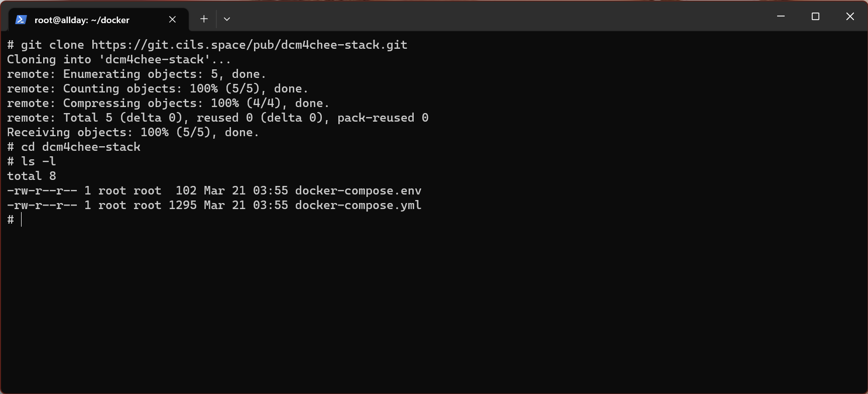Expand the terminal profiles dropdown
Screen dimensions: 868x394
(227, 19)
